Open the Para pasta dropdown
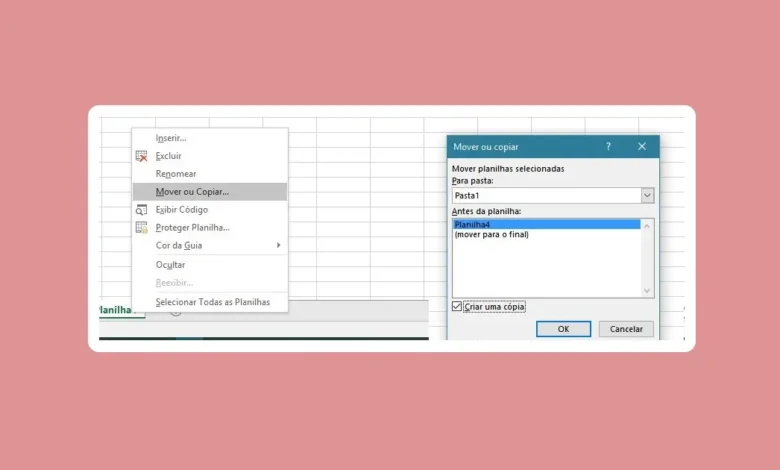This screenshot has width=780, height=470. (647, 195)
